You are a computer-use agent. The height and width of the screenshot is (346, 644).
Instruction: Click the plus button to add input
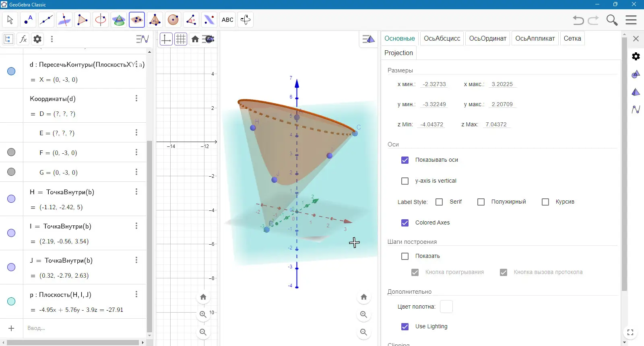coord(11,328)
